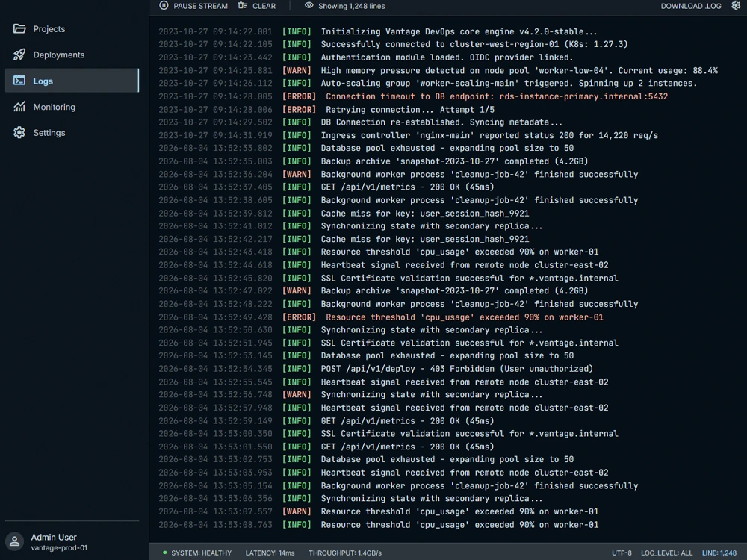Image resolution: width=747 pixels, height=560 pixels.
Task: Click the Logs terminal icon
Action: pos(19,81)
